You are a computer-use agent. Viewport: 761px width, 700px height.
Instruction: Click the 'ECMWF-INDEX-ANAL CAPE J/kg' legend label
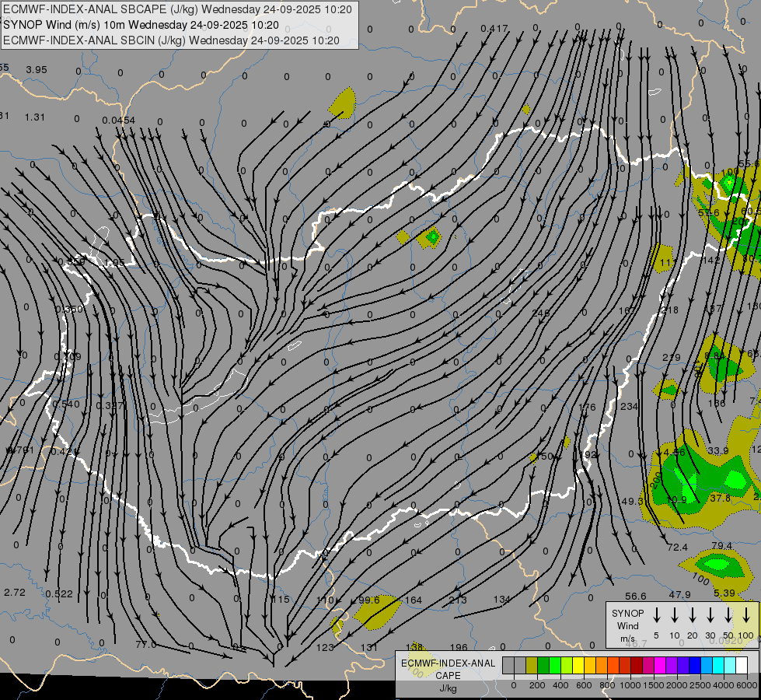(448, 675)
